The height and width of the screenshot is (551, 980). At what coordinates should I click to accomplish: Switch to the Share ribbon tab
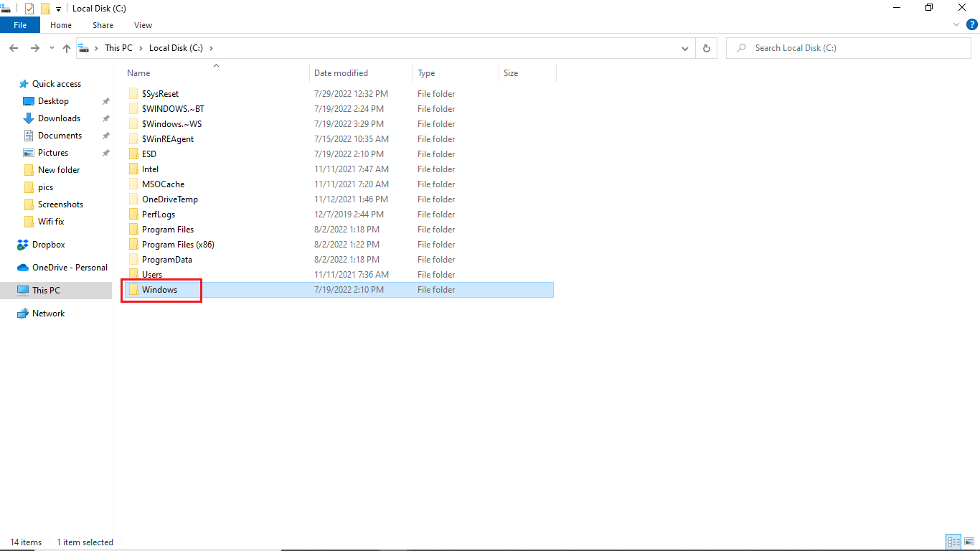point(103,25)
